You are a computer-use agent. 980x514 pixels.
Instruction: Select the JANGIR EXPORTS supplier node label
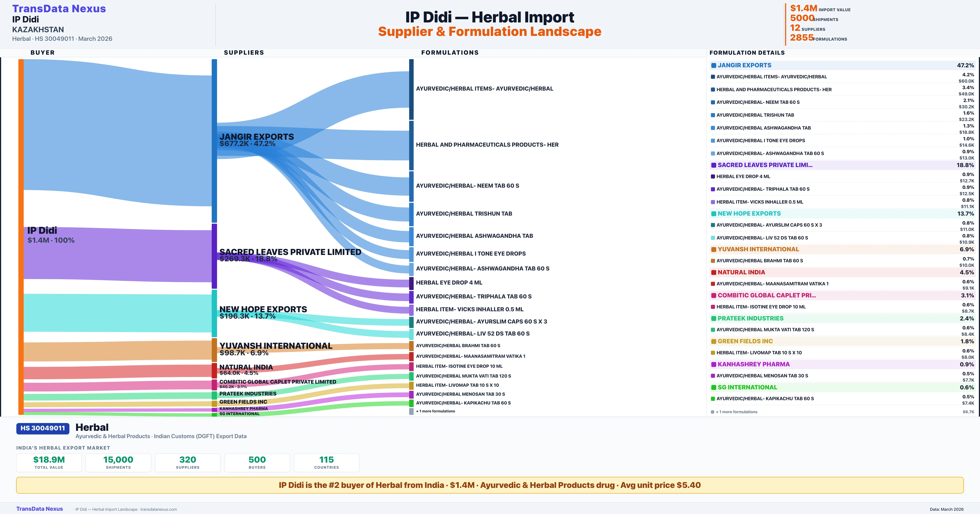(256, 137)
